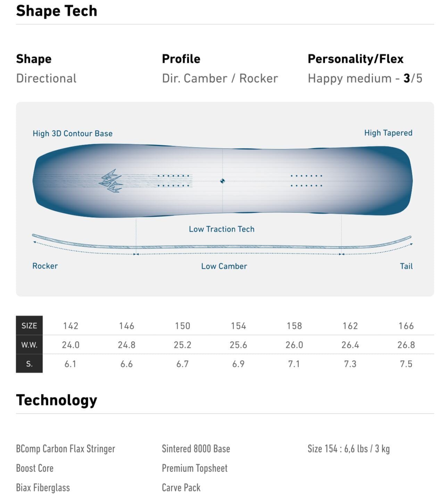
Task: Click the 26.0 waist width value
Action: 294,345
